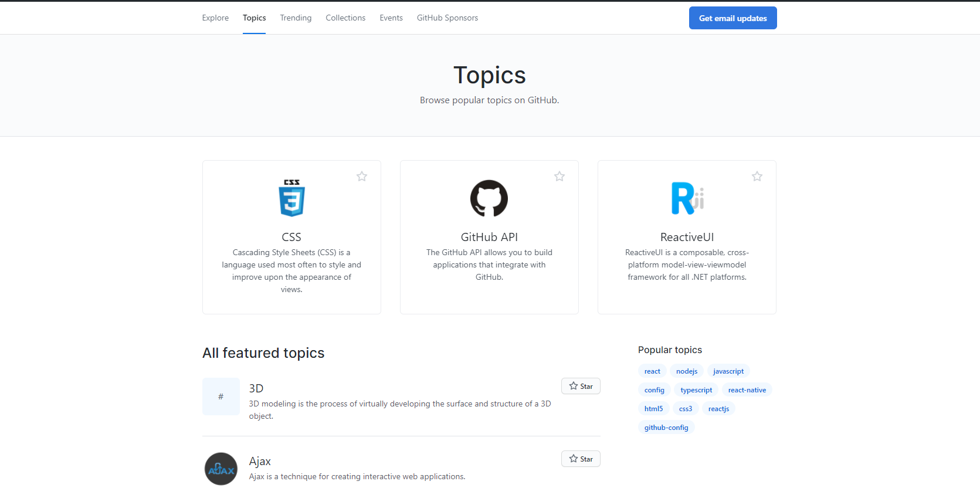Screen dimensions: 980x488
Task: Select the github-config popular topic tag
Action: [666, 428]
